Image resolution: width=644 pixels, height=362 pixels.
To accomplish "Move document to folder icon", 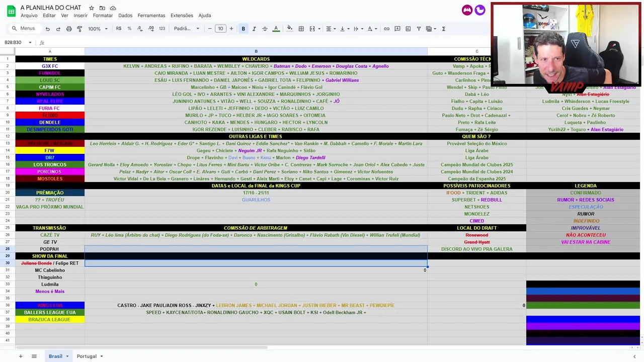I will pyautogui.click(x=102, y=8).
